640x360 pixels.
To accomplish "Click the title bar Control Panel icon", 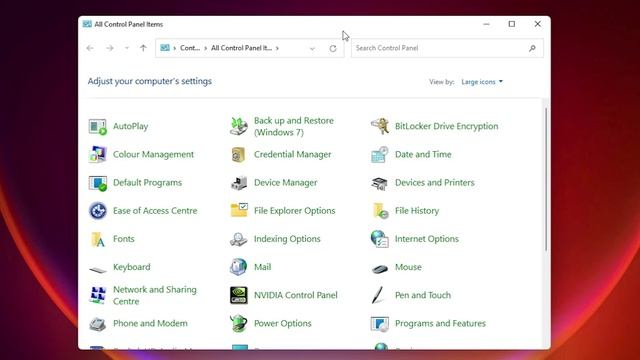I will [87, 24].
